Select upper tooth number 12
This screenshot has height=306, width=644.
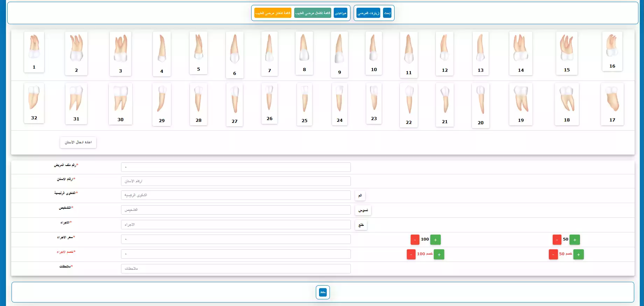pyautogui.click(x=445, y=54)
